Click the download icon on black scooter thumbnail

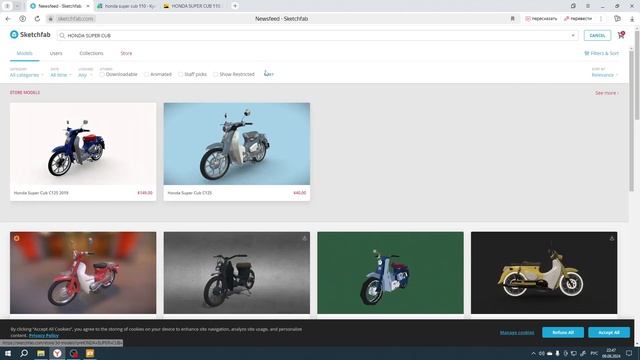click(x=304, y=238)
